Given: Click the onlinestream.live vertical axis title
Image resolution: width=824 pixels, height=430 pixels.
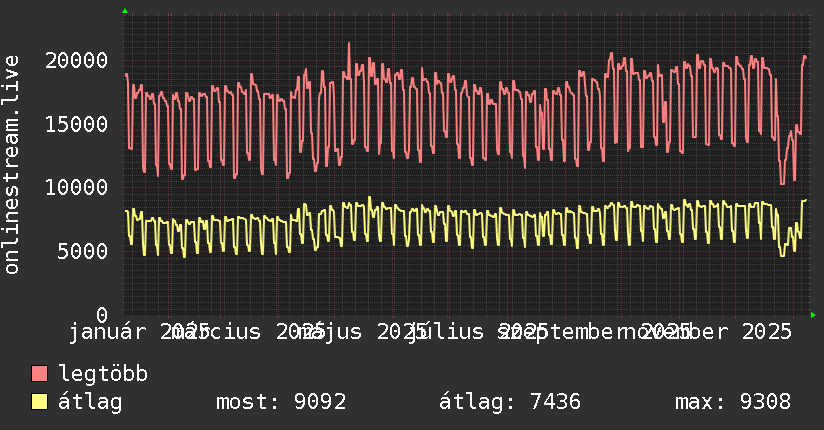Looking at the screenshot, I should (11, 165).
